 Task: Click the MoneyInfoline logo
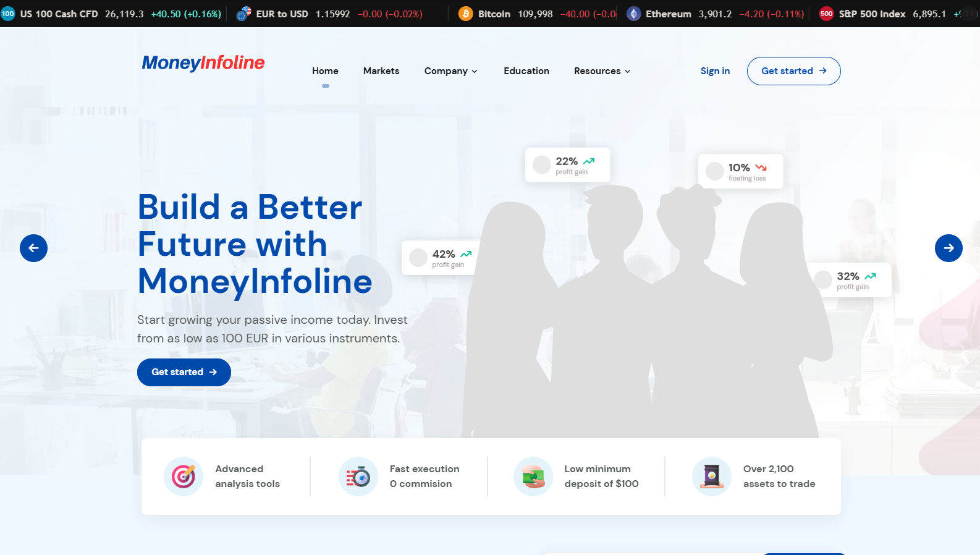[x=203, y=62]
